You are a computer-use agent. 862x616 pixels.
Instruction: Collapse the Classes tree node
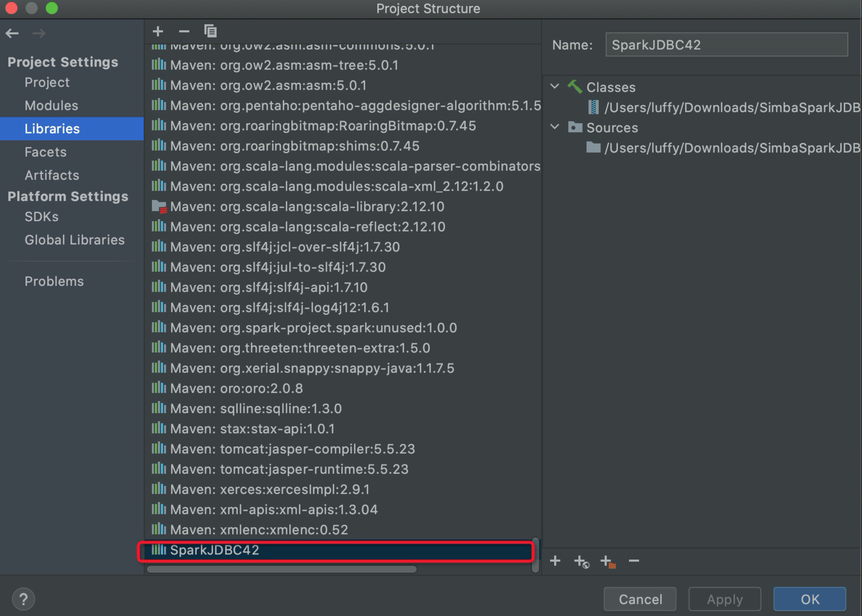(x=555, y=86)
